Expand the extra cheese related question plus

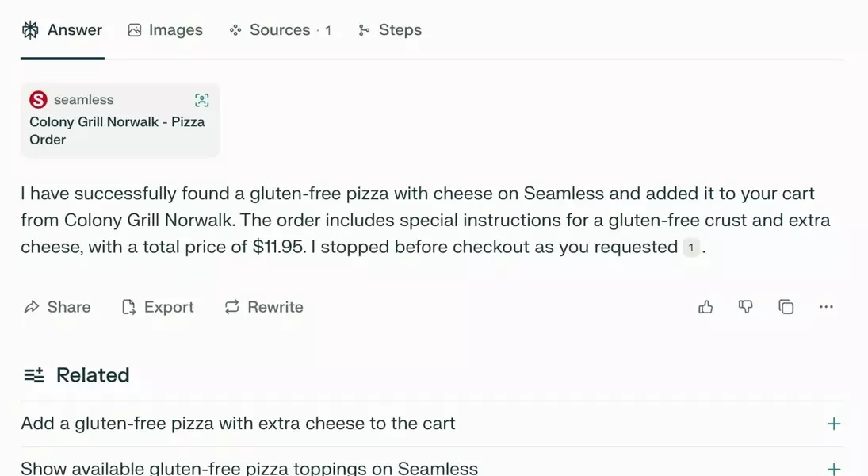pyautogui.click(x=833, y=424)
